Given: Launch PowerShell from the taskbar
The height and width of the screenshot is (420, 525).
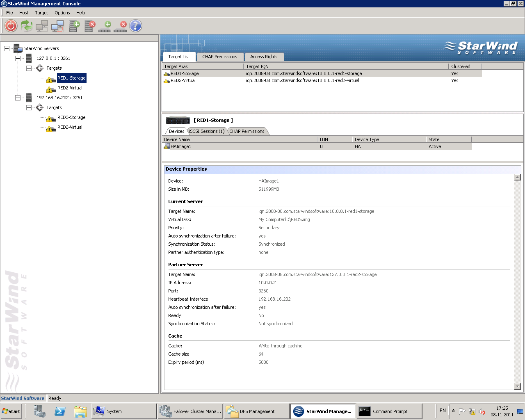Looking at the screenshot, I should pos(60,411).
